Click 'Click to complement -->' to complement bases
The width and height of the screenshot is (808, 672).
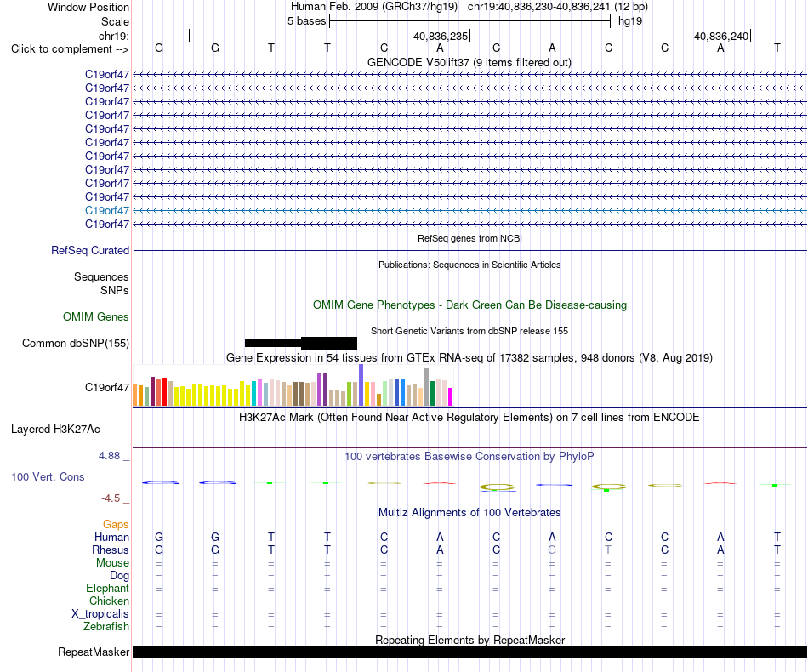[70, 49]
